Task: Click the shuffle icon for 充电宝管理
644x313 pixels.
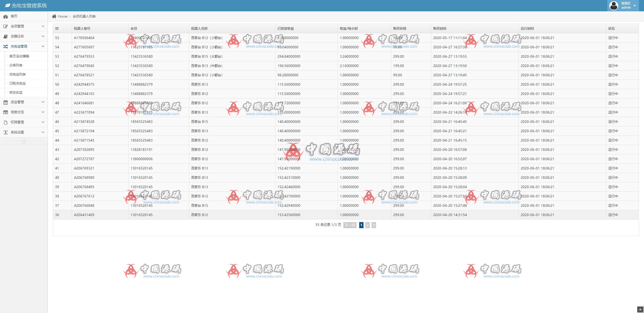Action: pyautogui.click(x=6, y=47)
